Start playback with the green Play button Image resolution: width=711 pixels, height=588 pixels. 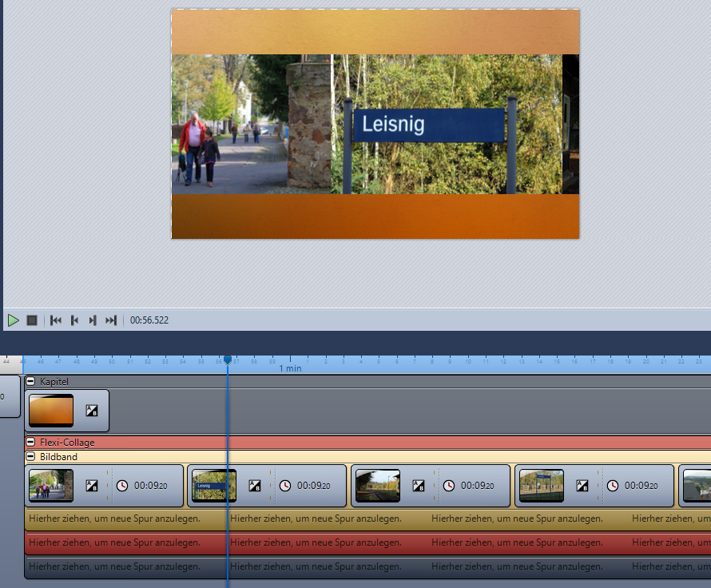click(x=14, y=320)
